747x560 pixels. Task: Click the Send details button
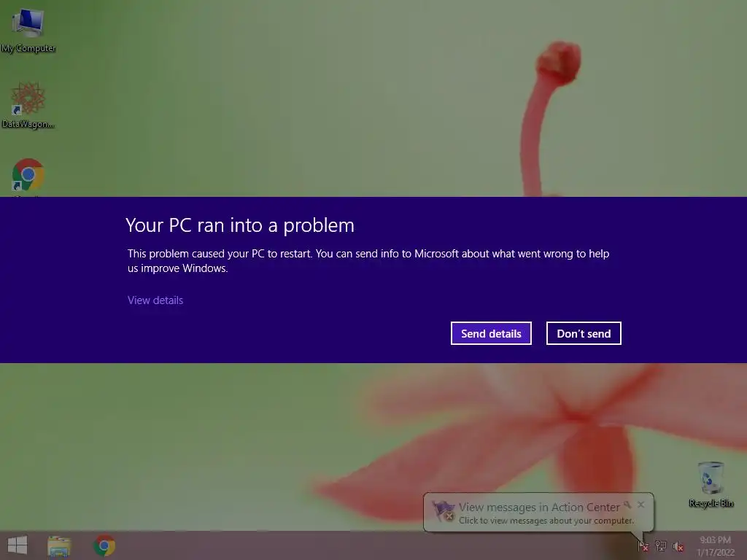point(491,333)
